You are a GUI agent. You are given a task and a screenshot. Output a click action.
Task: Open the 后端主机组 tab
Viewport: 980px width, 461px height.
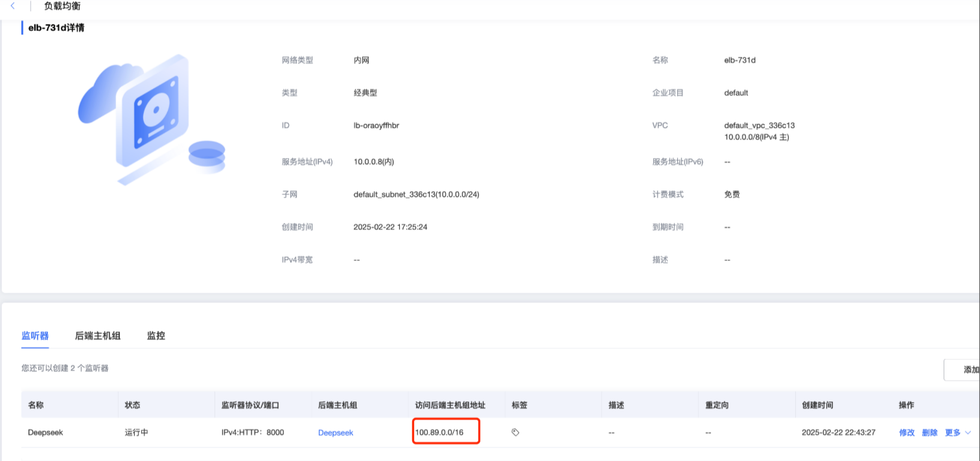(x=98, y=335)
